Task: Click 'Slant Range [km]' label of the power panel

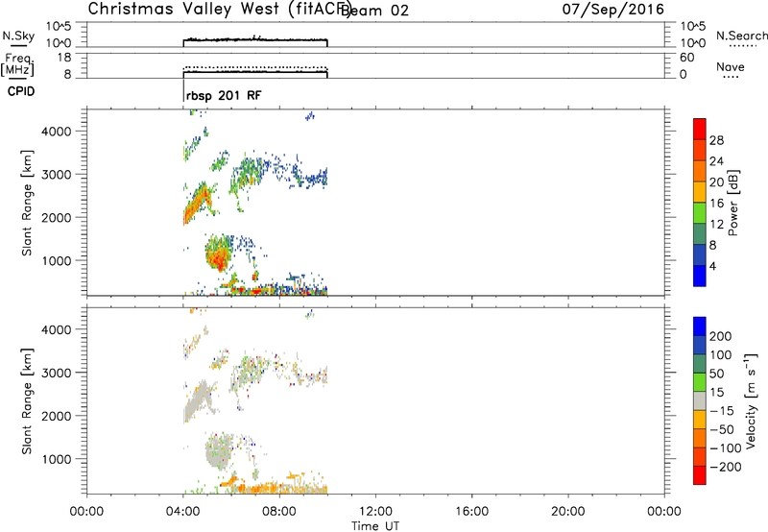Action: pos(27,203)
